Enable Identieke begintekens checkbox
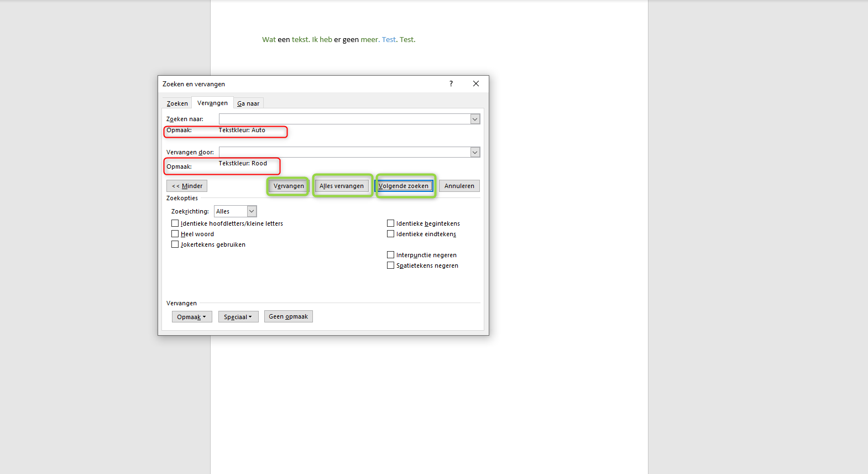 click(391, 223)
